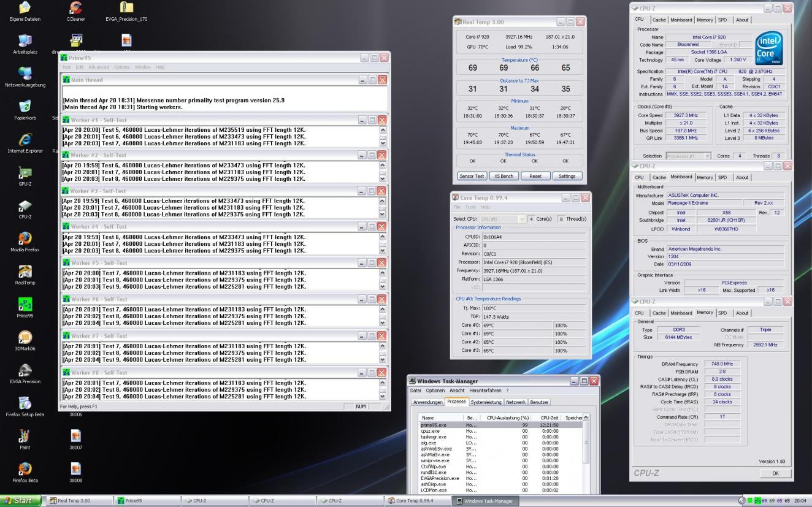The width and height of the screenshot is (812, 507).
Task: Open Internet Explorer desktop icon
Action: tap(25, 140)
